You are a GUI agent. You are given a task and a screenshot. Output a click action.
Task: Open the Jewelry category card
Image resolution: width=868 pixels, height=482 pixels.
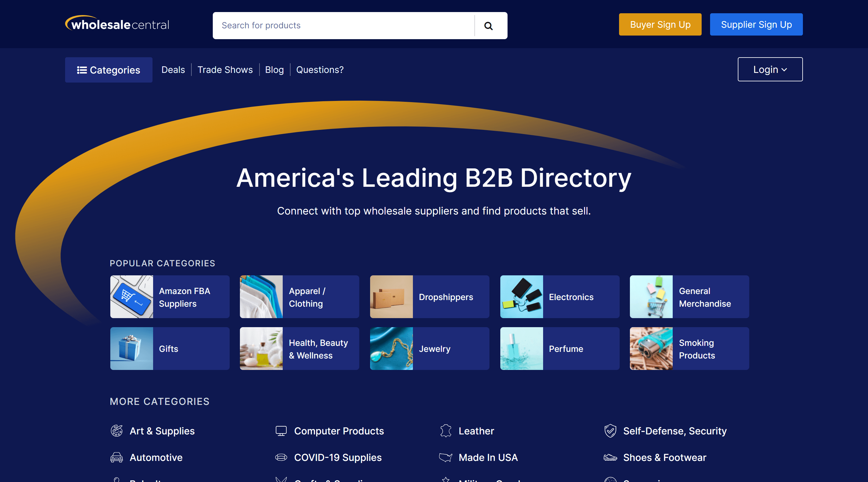click(x=429, y=349)
